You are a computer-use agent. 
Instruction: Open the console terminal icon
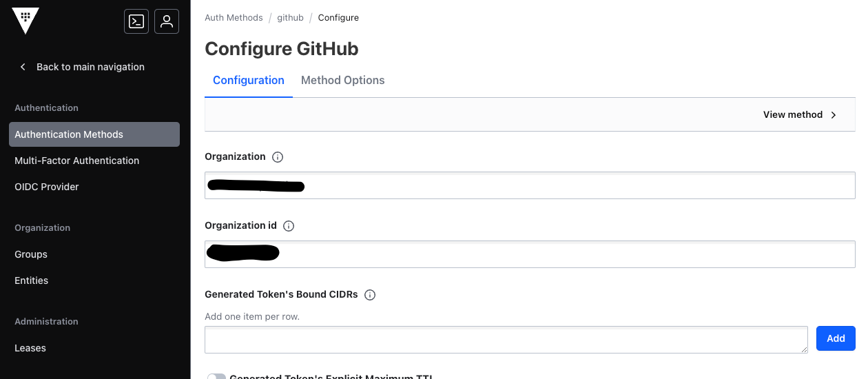point(136,21)
